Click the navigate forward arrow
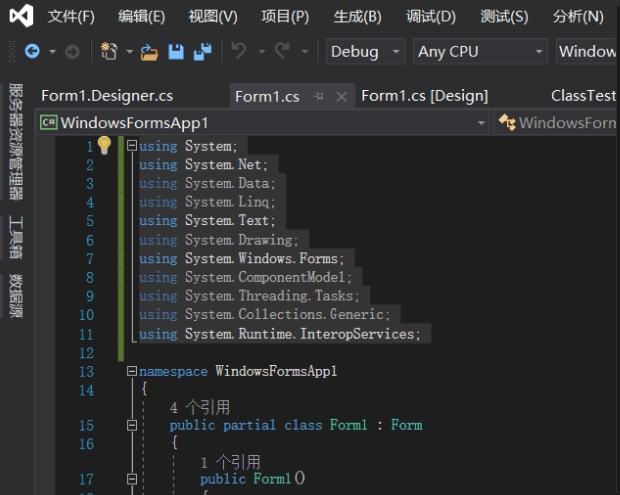This screenshot has height=495, width=620. (72, 51)
